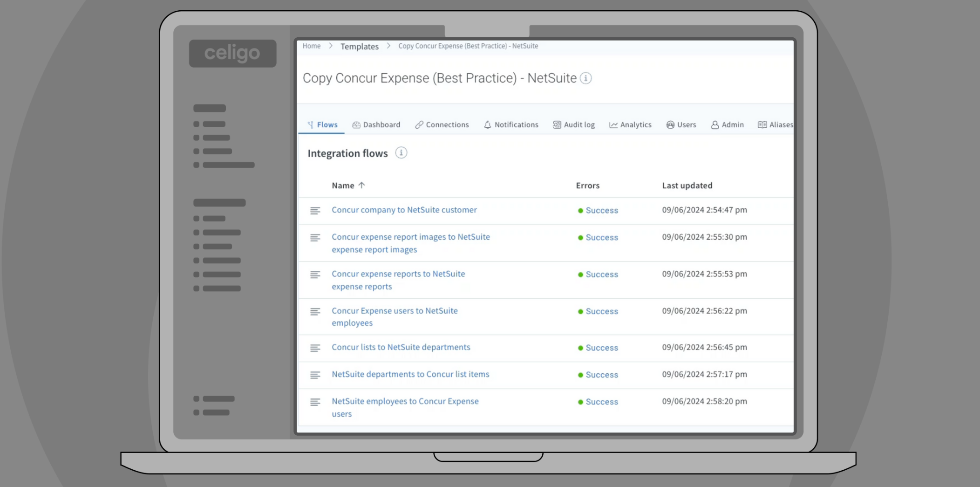The width and height of the screenshot is (980, 487).
Task: Click Success status of Concur Expense users flow
Action: 598,311
